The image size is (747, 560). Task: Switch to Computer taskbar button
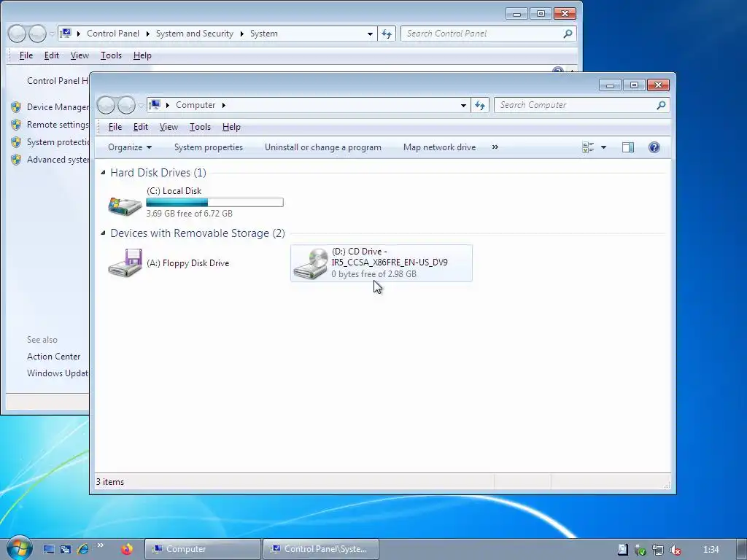(203, 549)
